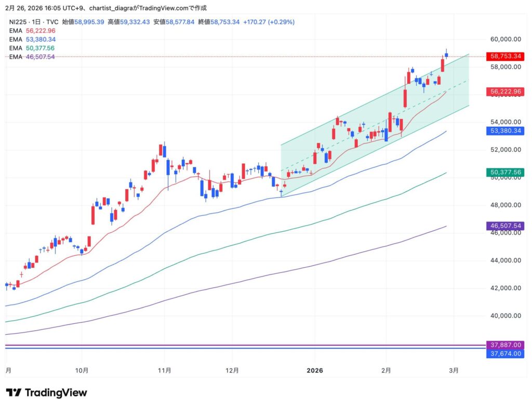Select the green EMA 50,377.56 legend
The width and height of the screenshot is (532, 408).
coord(32,48)
